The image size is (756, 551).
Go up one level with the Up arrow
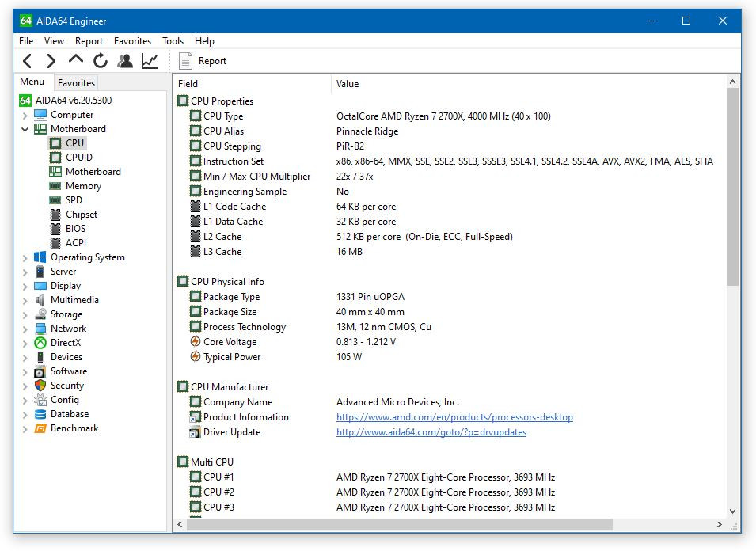pyautogui.click(x=76, y=60)
